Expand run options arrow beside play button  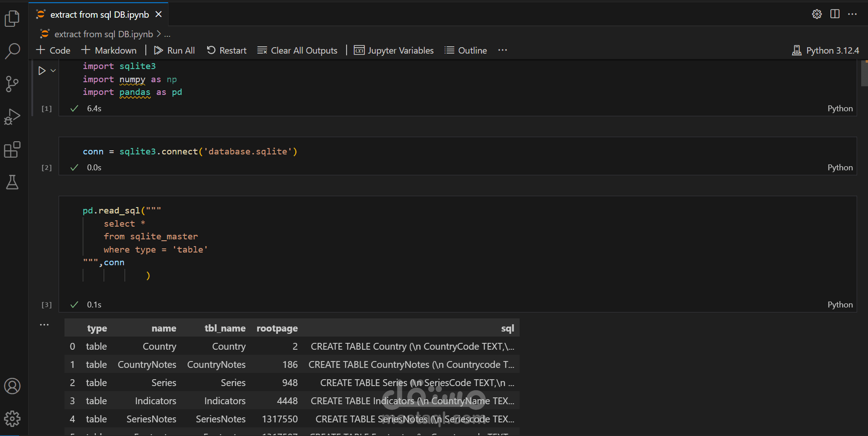[x=53, y=70]
